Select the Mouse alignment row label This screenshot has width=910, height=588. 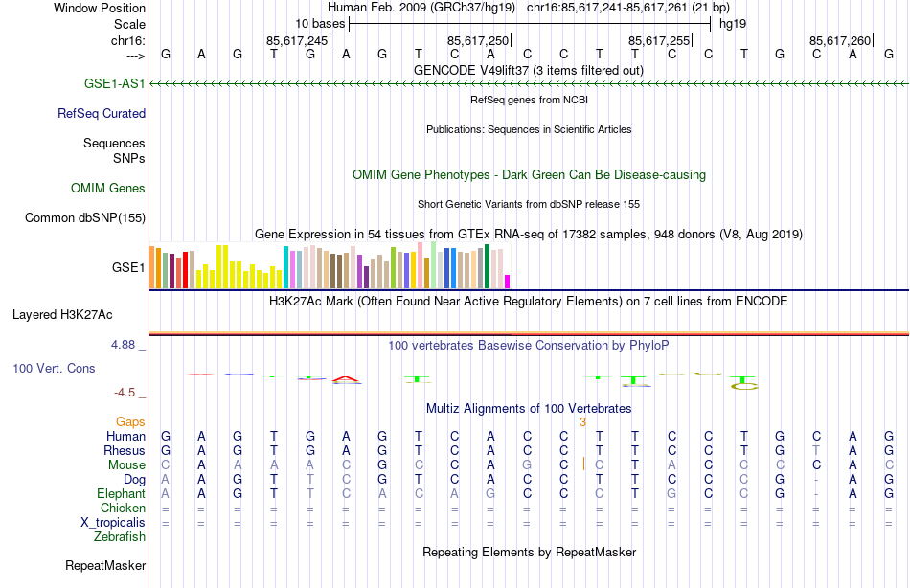[126, 465]
